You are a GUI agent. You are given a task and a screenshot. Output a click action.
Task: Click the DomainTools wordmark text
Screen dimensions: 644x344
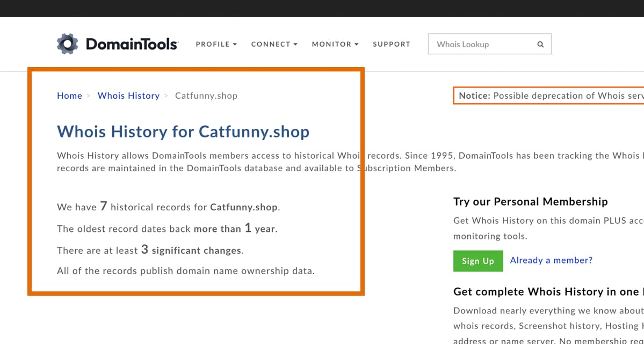coord(132,44)
